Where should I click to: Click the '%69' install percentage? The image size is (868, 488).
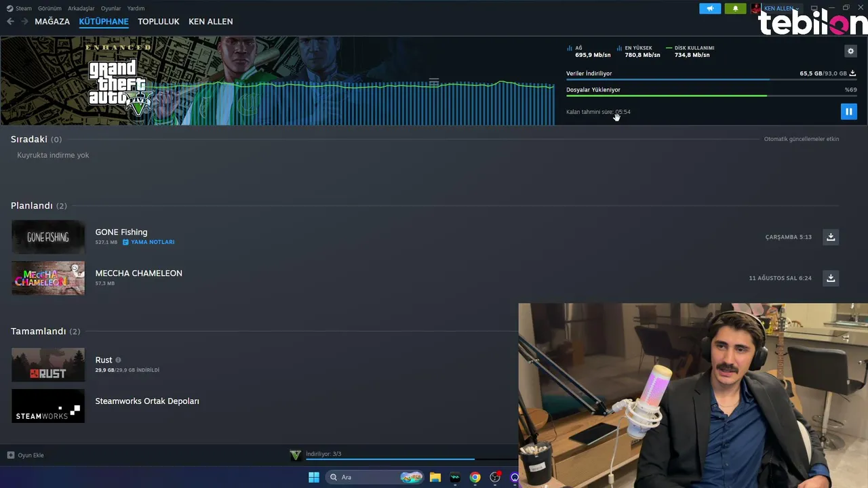[x=850, y=89]
